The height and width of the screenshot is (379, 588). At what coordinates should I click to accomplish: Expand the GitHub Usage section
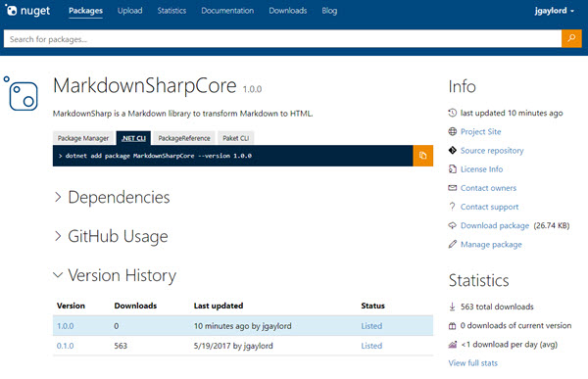click(111, 236)
